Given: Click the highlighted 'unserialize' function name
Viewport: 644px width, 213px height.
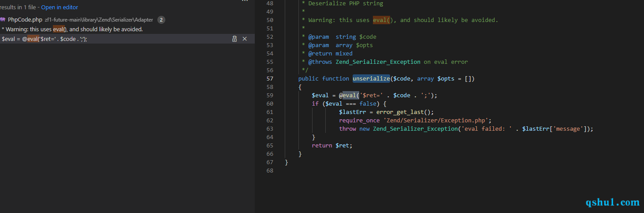Looking at the screenshot, I should point(371,79).
